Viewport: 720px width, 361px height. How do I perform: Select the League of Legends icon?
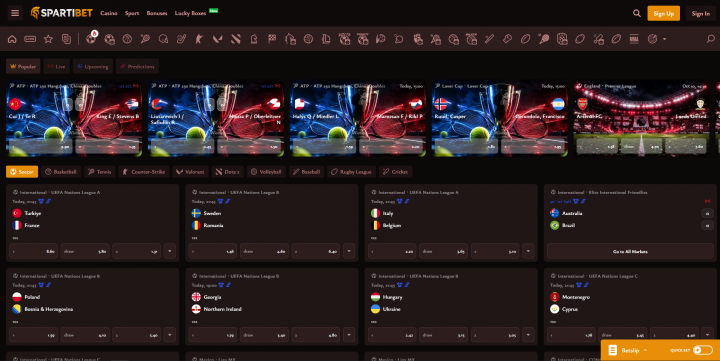point(326,39)
